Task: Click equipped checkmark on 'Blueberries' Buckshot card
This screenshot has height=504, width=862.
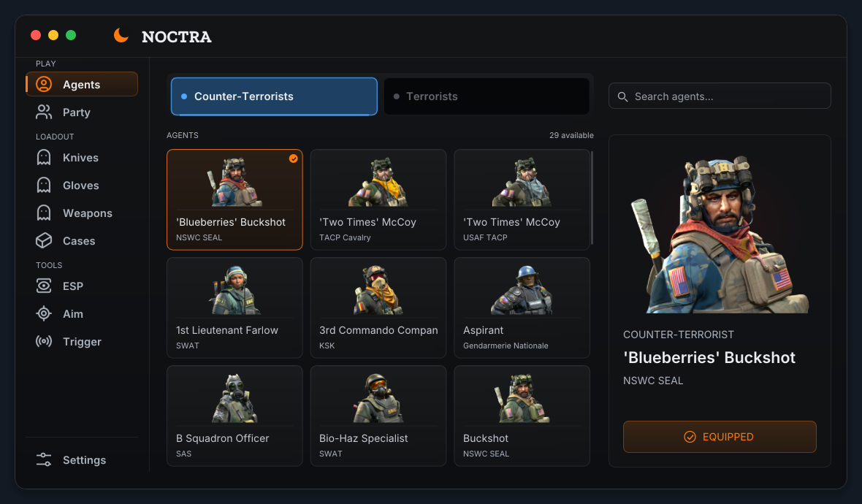Action: click(x=294, y=159)
